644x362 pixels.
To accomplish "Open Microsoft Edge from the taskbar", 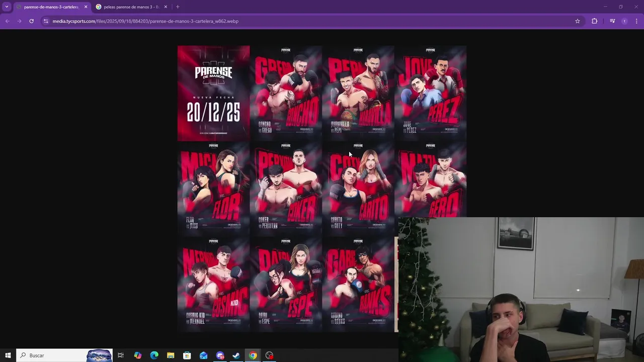I will click(x=154, y=355).
